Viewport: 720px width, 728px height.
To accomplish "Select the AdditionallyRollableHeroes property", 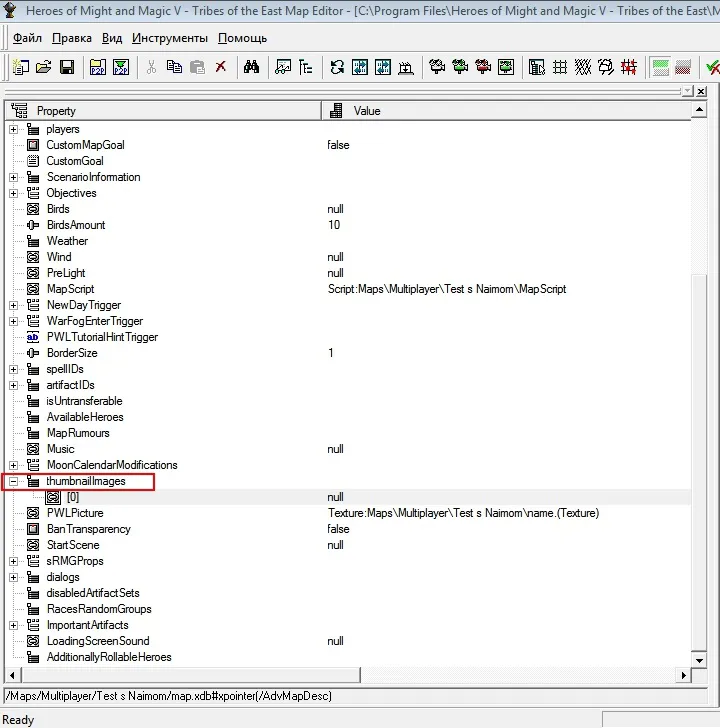I will coord(109,657).
